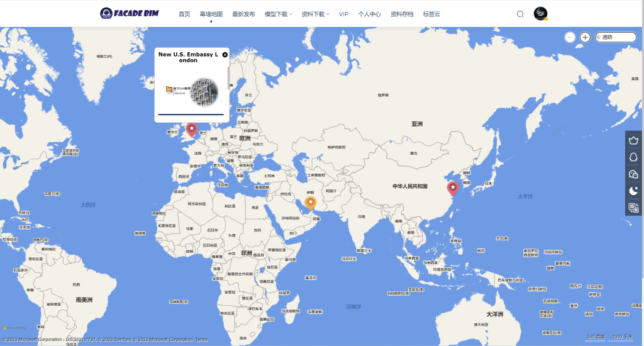Click the Microsoft Bing logo

point(14,328)
